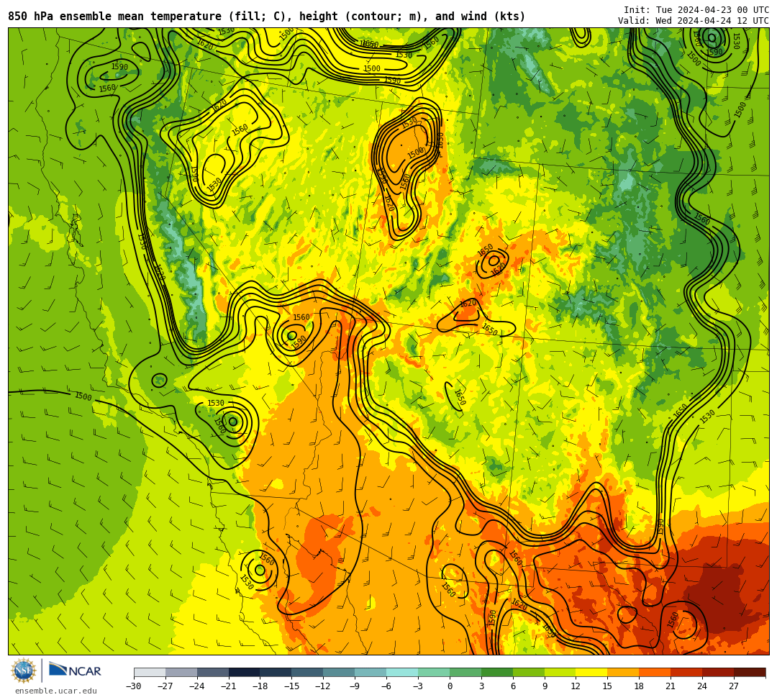Screen dimensions: 777x700
Task: Click the pale cyan swatch between -6 and -3
Action: 402,672
